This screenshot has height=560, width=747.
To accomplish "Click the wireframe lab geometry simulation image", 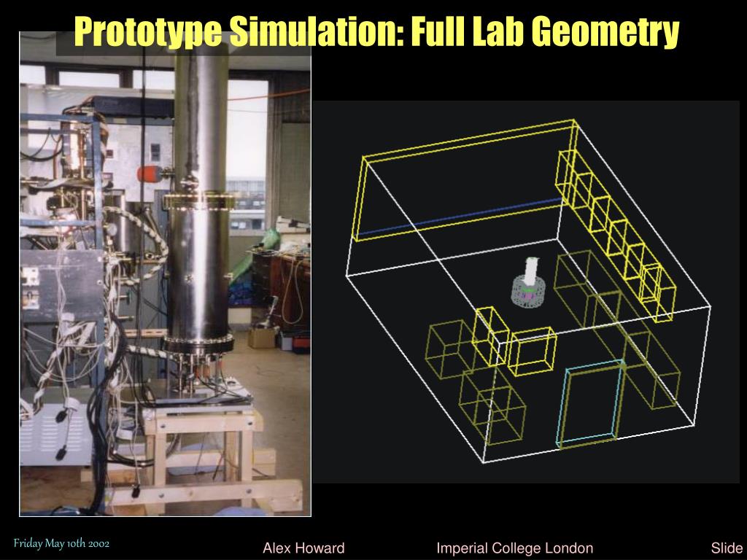I will pos(525,292).
